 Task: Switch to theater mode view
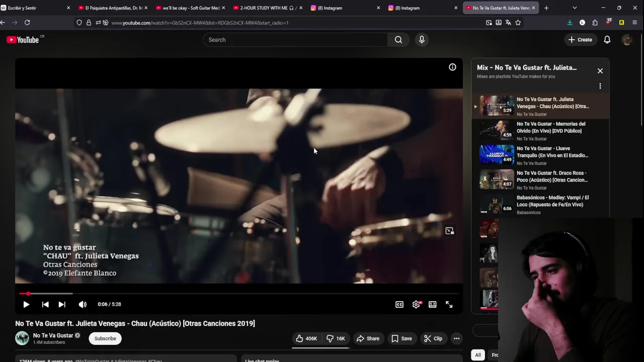coord(433,304)
